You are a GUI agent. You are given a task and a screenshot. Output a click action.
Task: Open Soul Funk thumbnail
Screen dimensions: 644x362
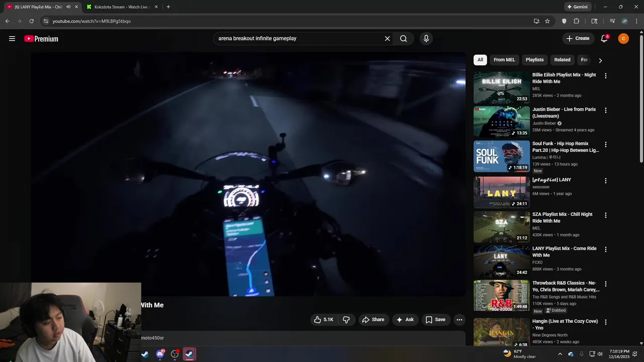[x=502, y=156]
